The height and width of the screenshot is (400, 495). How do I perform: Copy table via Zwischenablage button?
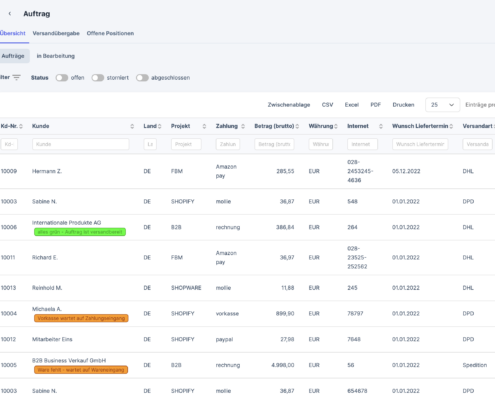click(289, 105)
